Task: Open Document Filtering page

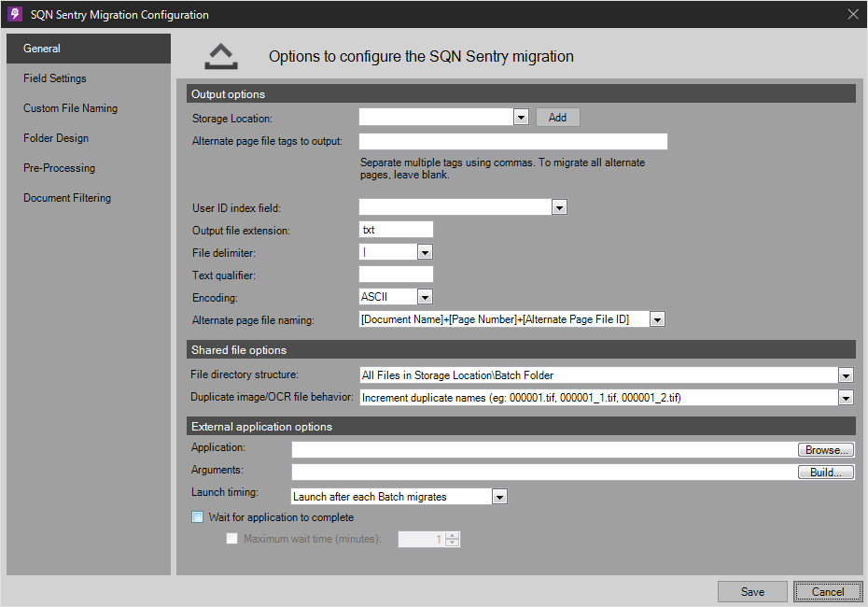Action: 89,198
